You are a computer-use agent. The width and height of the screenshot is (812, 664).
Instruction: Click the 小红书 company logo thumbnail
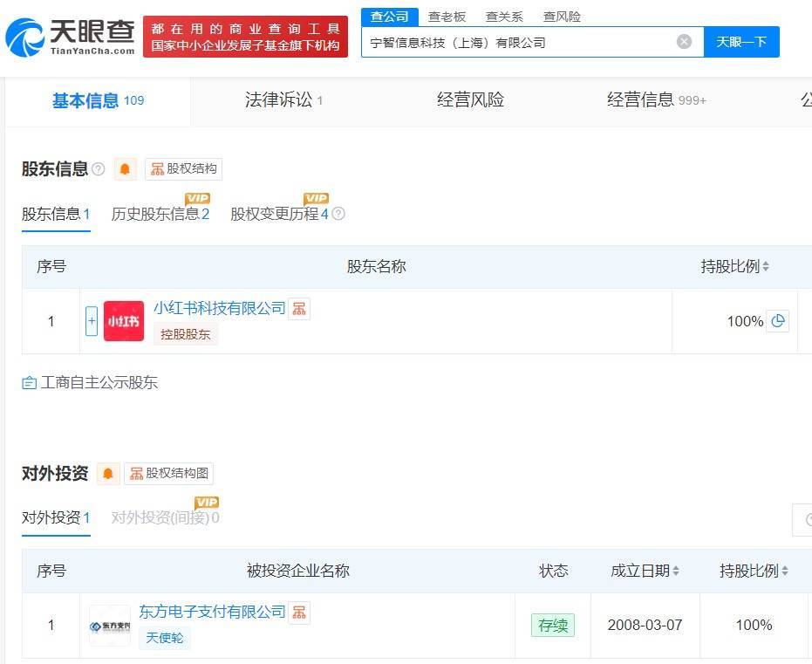[x=123, y=320]
